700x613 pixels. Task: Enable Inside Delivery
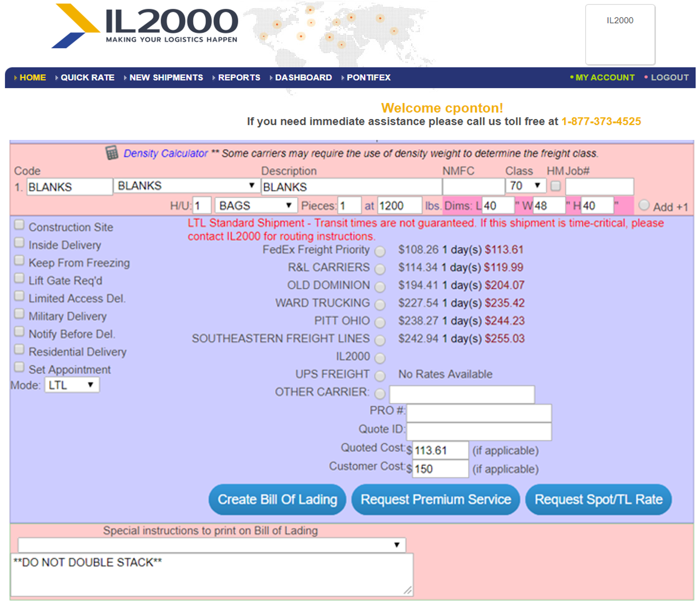[x=19, y=242]
